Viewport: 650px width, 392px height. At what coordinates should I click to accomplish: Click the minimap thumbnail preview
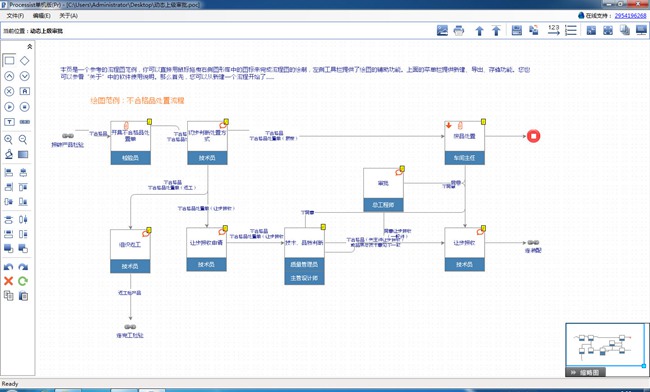[x=604, y=345]
